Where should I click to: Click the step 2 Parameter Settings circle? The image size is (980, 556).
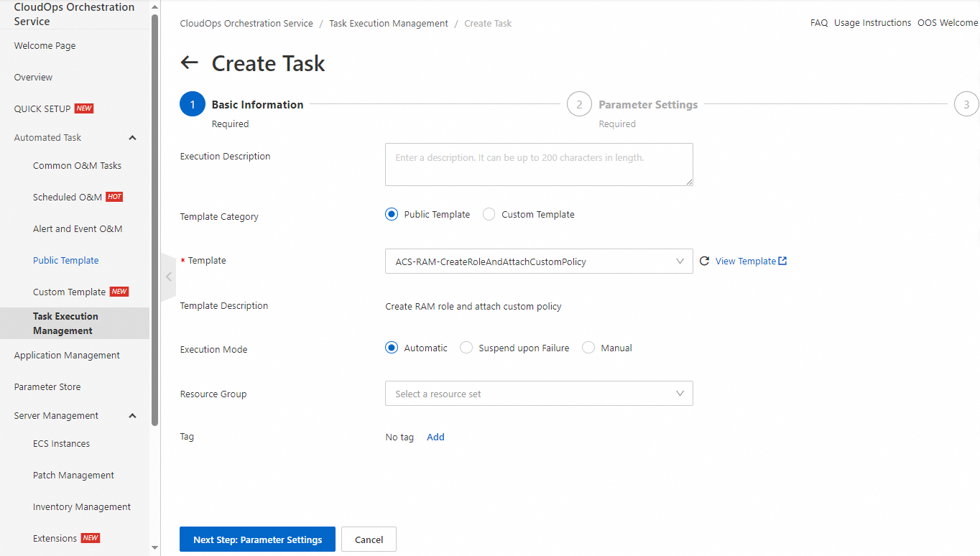pos(579,104)
